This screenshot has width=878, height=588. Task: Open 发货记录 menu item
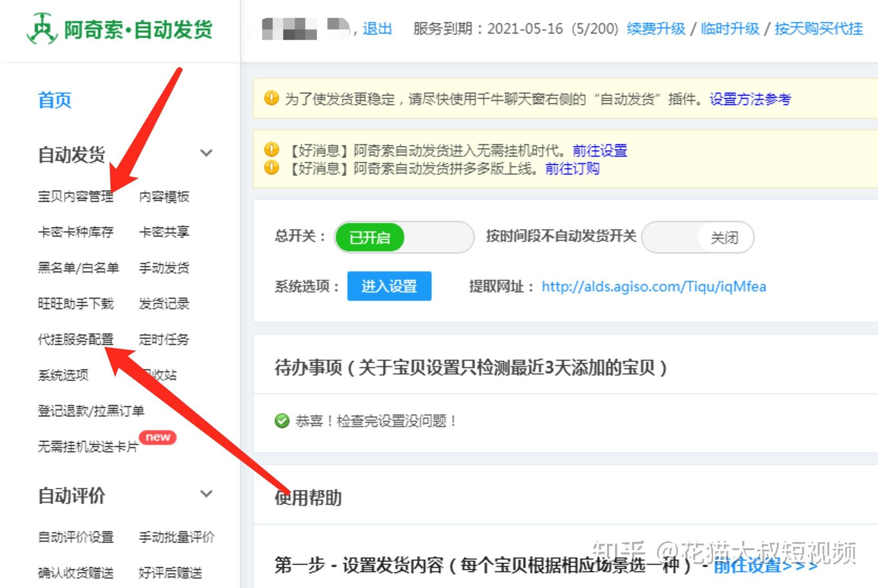(x=164, y=303)
